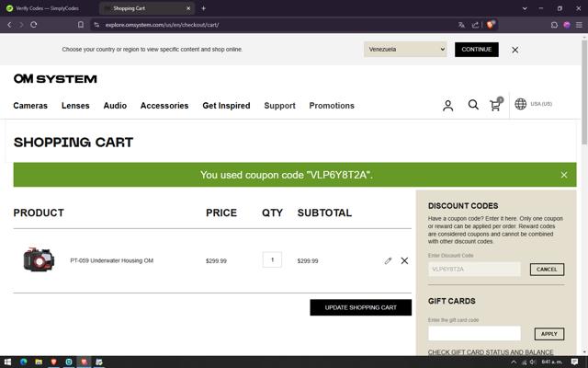Image resolution: width=588 pixels, height=368 pixels.
Task: Cancel the applied discount code
Action: [547, 270]
